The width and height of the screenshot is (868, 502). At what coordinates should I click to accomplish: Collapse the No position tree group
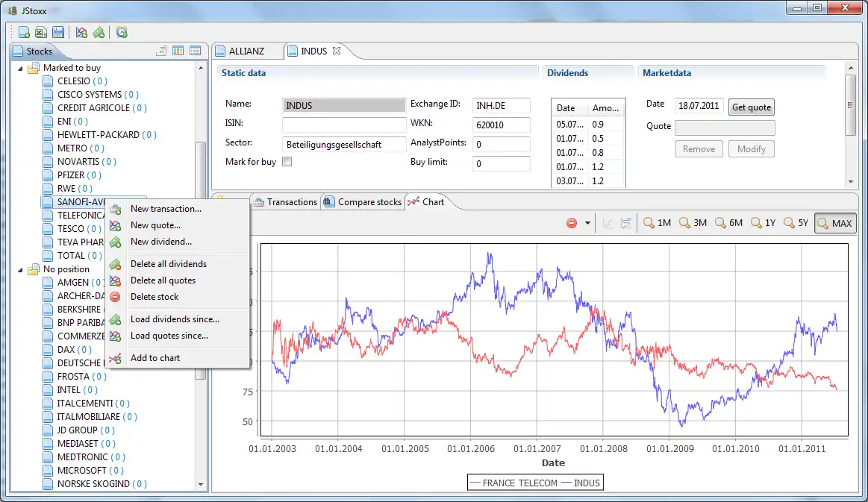(x=20, y=269)
